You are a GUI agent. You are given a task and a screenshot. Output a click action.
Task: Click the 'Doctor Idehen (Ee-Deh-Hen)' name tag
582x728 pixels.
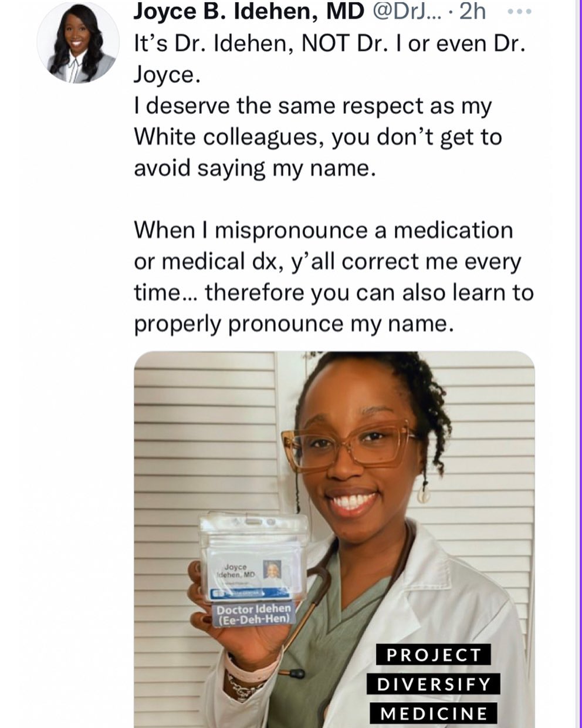coord(254,614)
